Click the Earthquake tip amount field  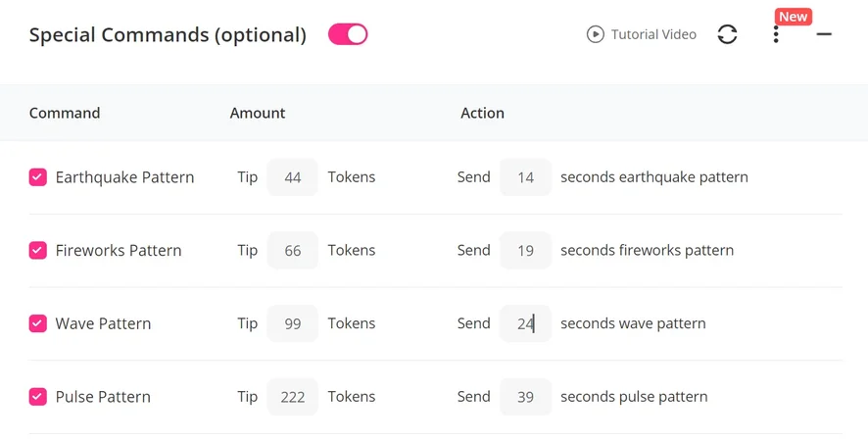pyautogui.click(x=292, y=177)
